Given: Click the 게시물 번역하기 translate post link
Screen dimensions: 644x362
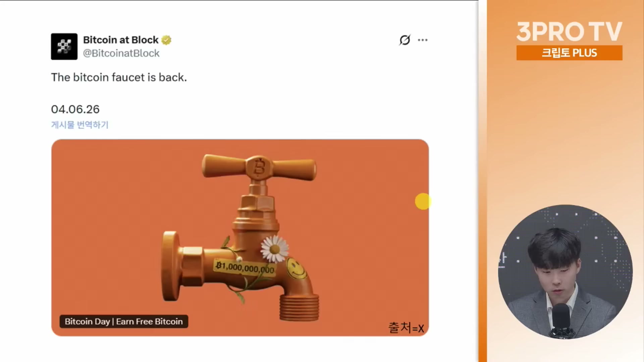Looking at the screenshot, I should pyautogui.click(x=80, y=125).
